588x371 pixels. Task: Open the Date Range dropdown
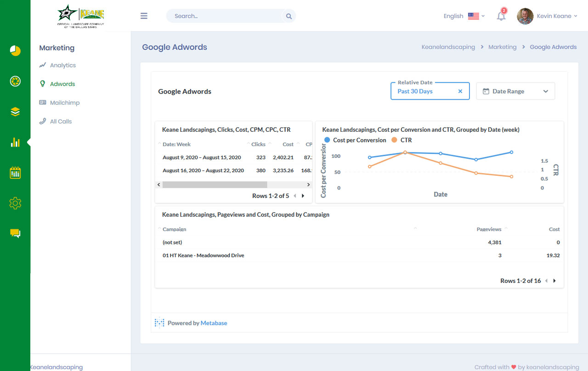(x=515, y=91)
